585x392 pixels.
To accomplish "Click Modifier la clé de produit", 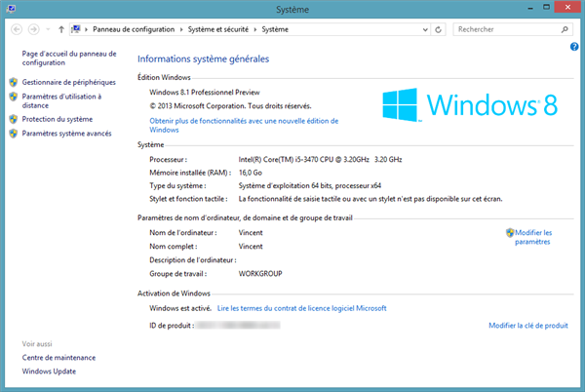I will click(527, 325).
